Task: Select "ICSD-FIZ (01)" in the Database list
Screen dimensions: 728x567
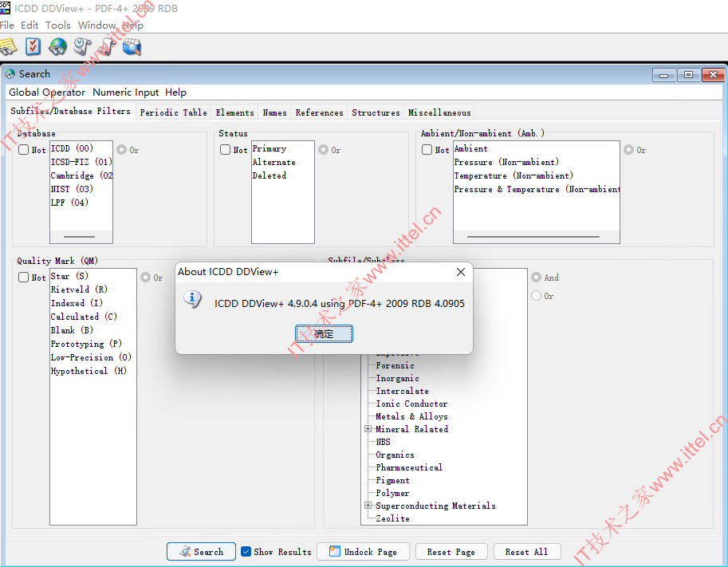Action: (81, 162)
